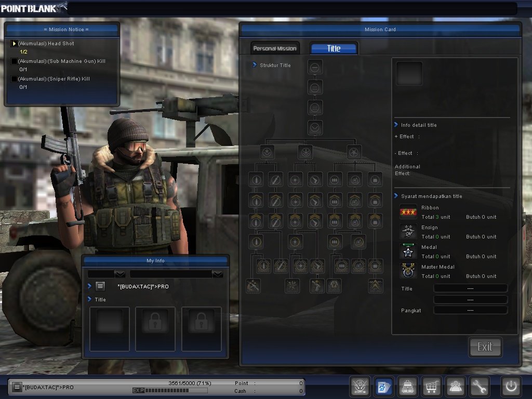The image size is (532, 399).
Task: Select the double-chevron knife title
Action: pyautogui.click(x=275, y=221)
